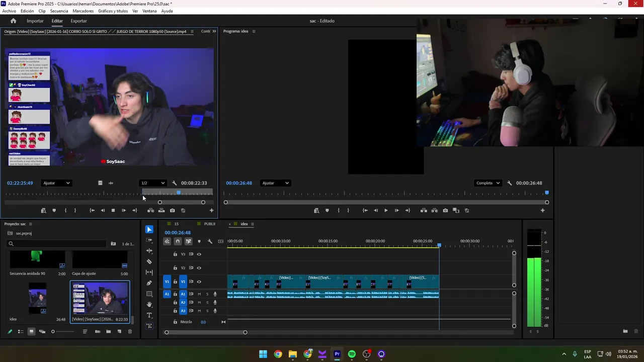This screenshot has height=362, width=644.
Task: Click the Source timecode 02:22:25:49
Action: coord(20,183)
